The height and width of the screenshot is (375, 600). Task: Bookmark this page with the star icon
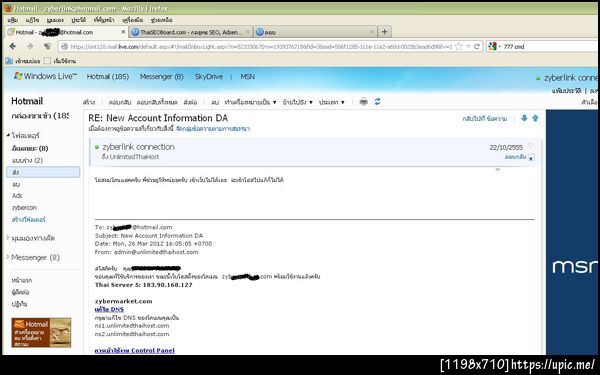[x=459, y=47]
